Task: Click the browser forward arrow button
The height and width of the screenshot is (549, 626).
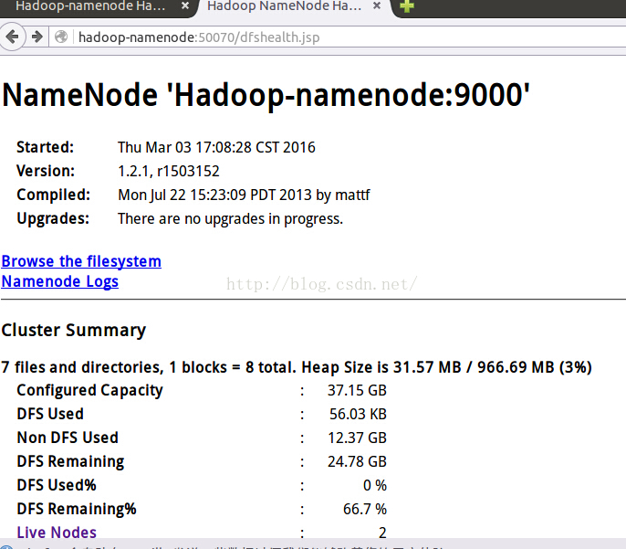Action: point(37,37)
